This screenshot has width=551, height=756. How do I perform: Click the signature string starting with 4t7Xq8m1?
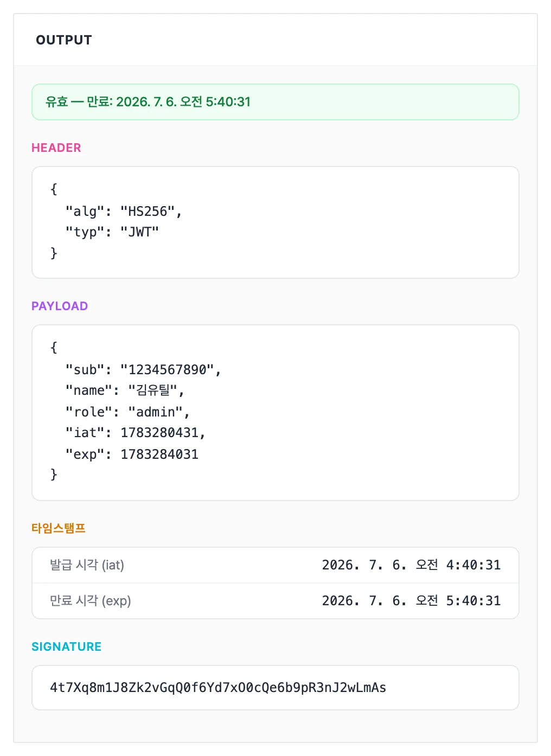pyautogui.click(x=218, y=688)
